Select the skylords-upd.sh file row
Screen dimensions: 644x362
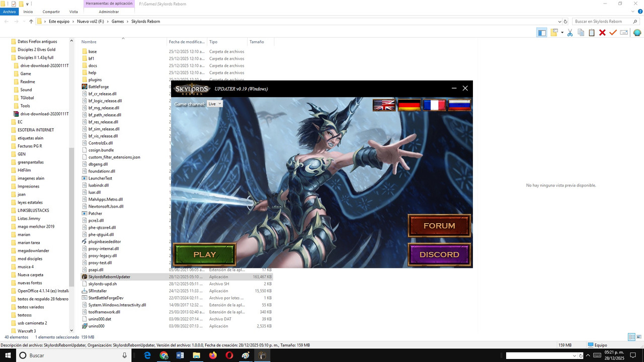pos(176,284)
